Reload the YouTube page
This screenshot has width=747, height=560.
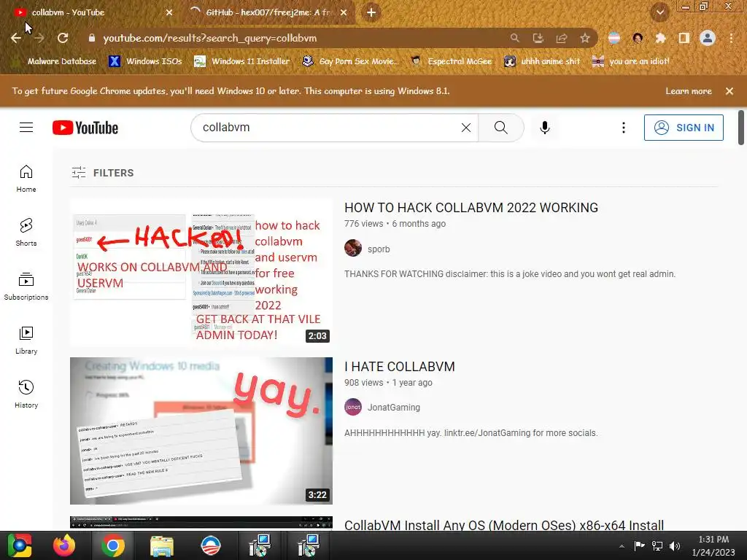63,38
